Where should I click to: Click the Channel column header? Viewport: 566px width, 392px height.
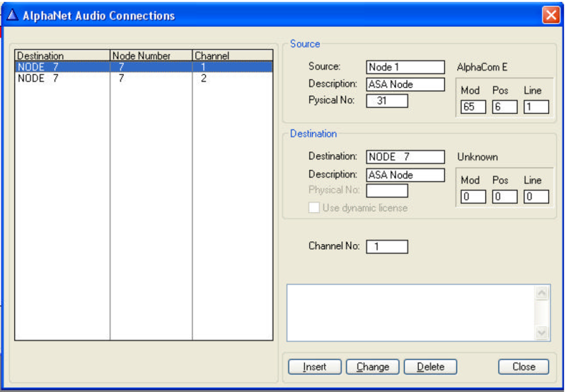(233, 56)
